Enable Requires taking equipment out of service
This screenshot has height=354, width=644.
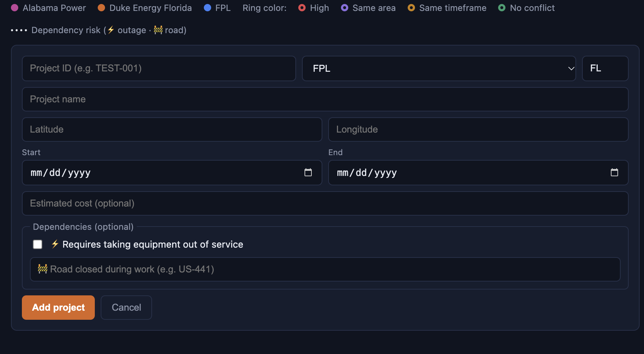coord(38,244)
